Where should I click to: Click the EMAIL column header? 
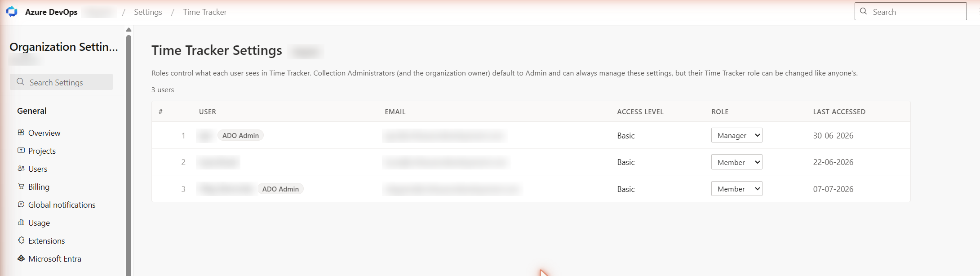click(x=395, y=111)
